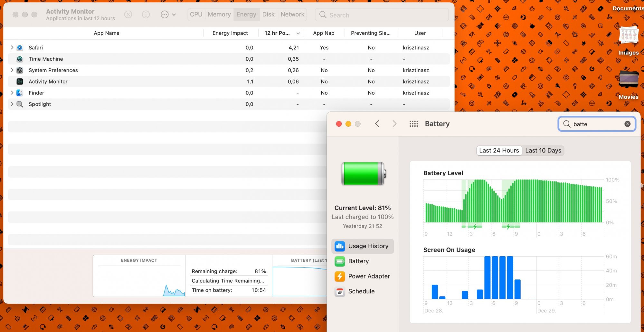
Task: Sort by User column
Action: tap(420, 33)
